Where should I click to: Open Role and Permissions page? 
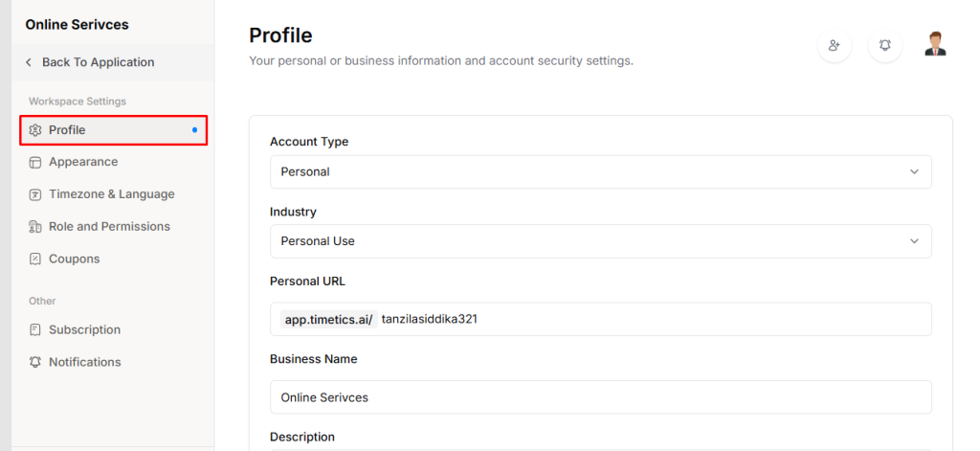point(109,227)
